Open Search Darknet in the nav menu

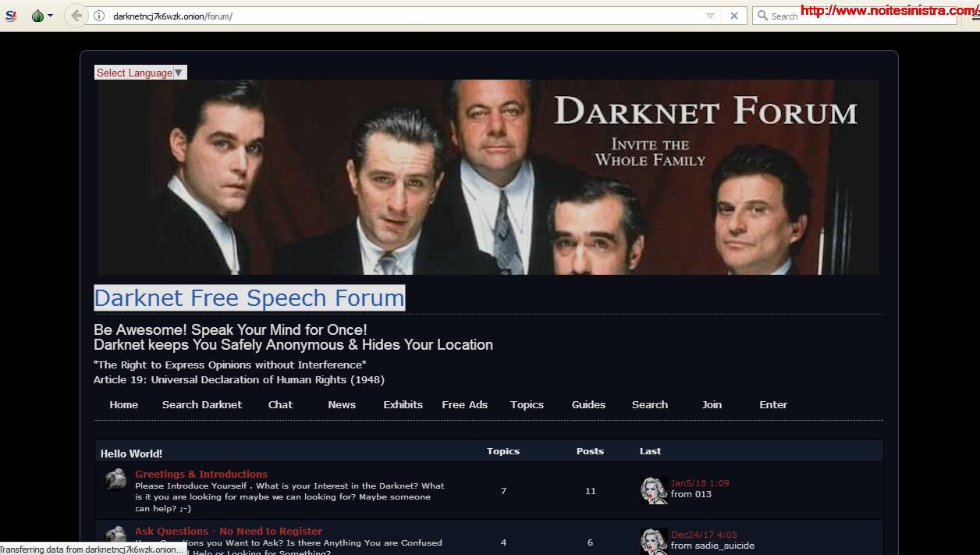coord(202,404)
